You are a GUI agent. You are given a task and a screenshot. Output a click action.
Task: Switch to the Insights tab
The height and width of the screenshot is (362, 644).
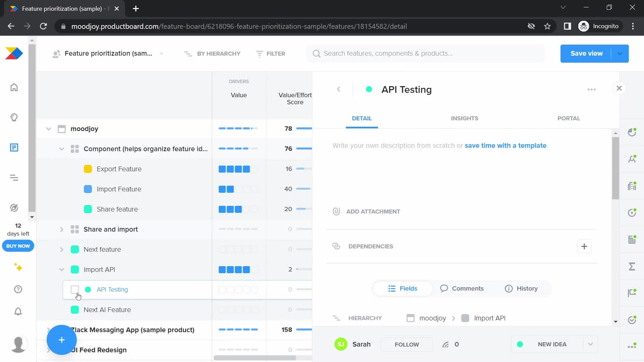click(x=465, y=118)
